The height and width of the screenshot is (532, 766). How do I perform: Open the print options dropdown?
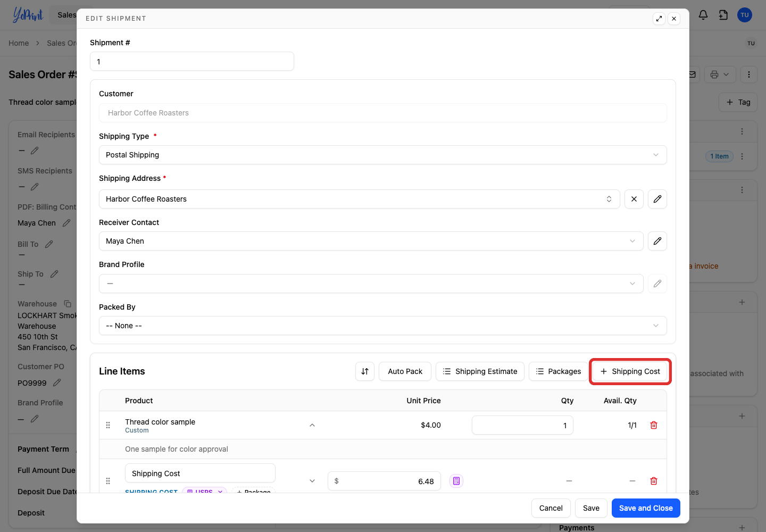tap(720, 74)
